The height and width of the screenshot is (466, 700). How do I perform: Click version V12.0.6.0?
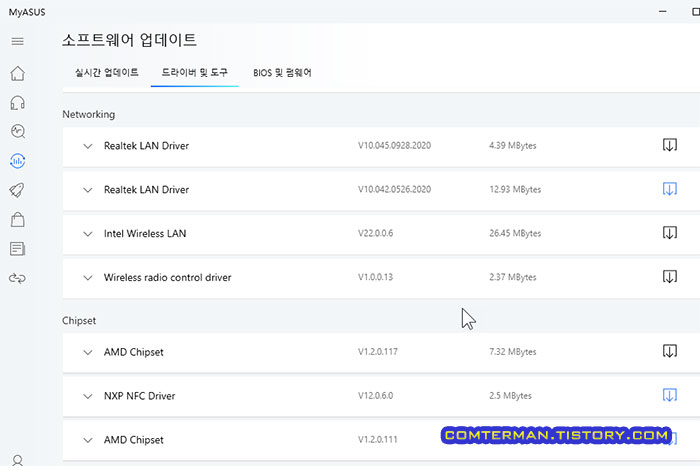(375, 395)
